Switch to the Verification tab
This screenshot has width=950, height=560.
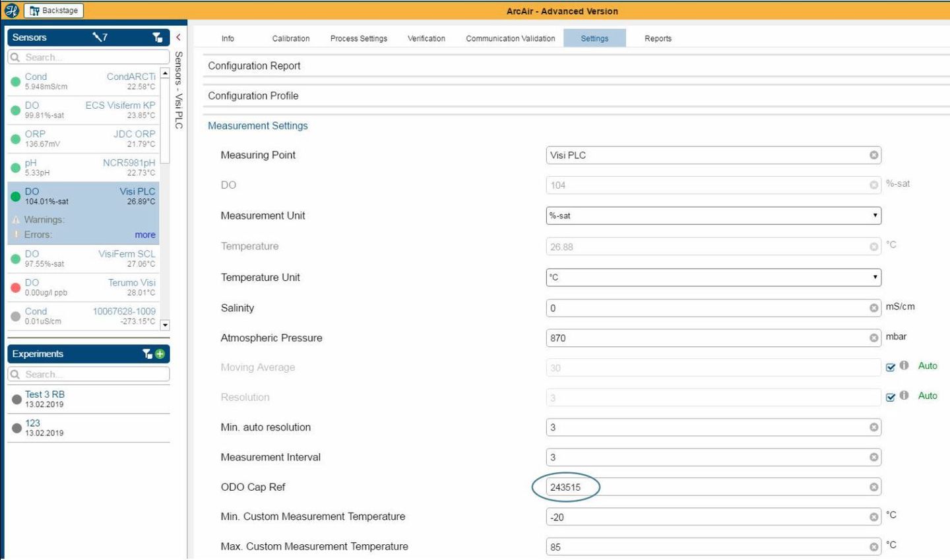point(426,38)
